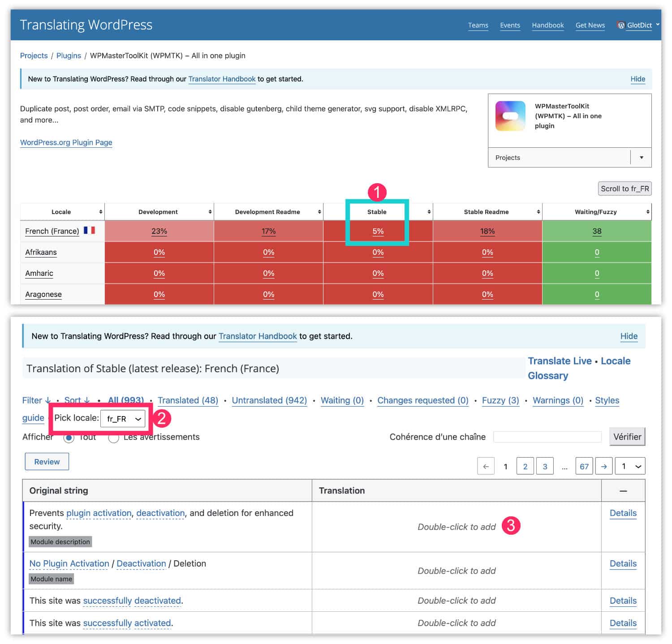Viewport: 672px width, 644px height.
Task: Show Translated (48) strings
Action: (x=188, y=400)
